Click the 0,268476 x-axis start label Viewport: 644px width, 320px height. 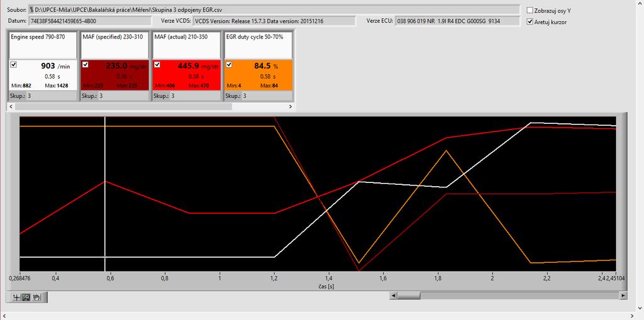19,278
